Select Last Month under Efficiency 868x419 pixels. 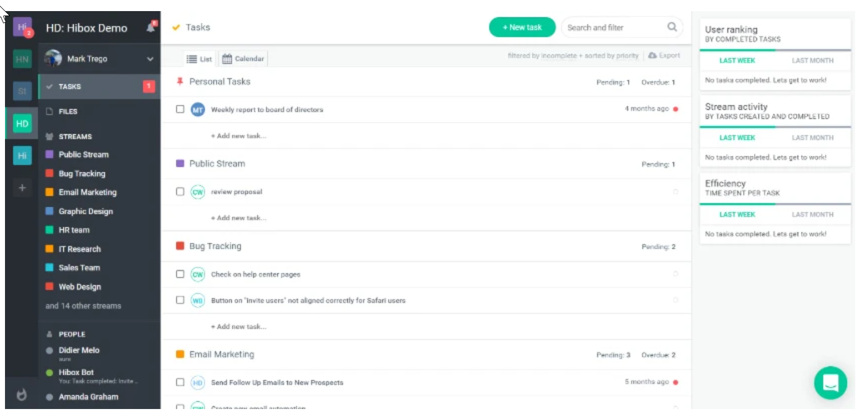813,214
